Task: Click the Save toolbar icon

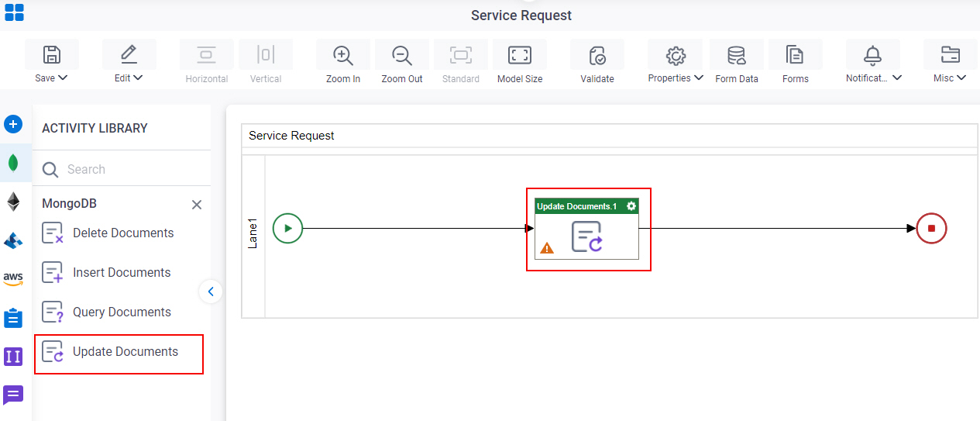Action: 52,54
